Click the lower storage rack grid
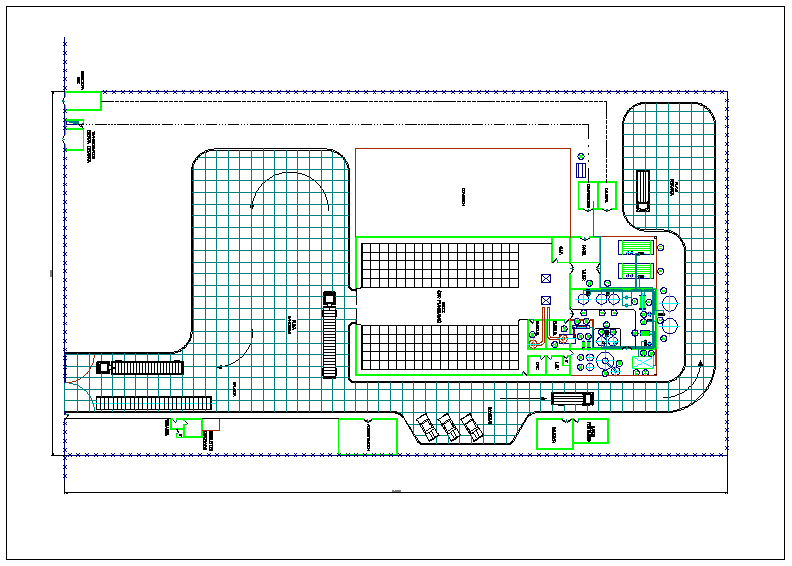This screenshot has width=792, height=566. [x=441, y=346]
